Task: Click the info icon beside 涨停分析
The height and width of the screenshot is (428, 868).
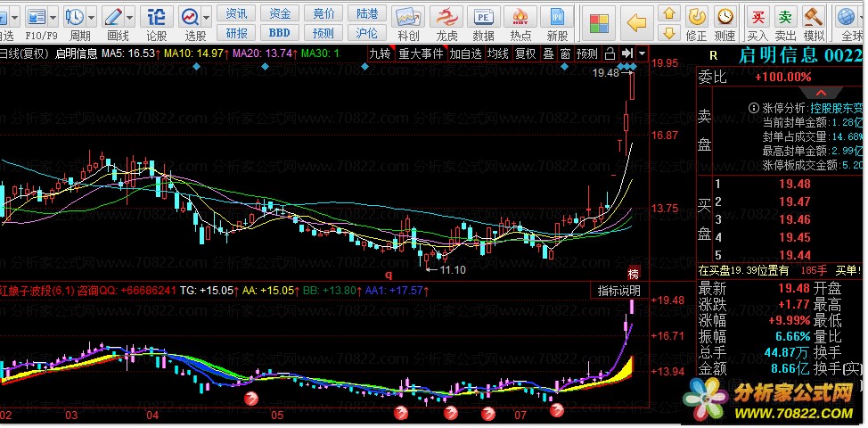Action: click(753, 108)
